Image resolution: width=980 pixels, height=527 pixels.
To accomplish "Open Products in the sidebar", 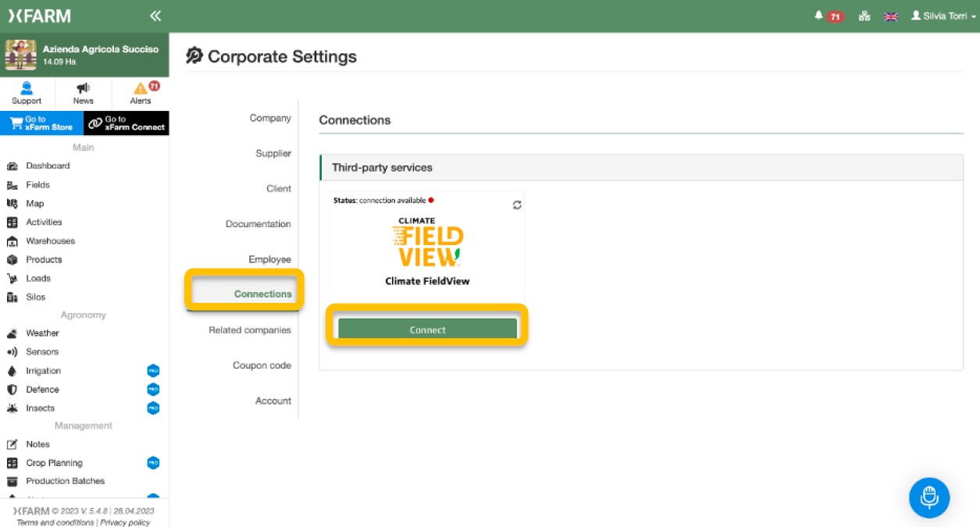I will 44,260.
